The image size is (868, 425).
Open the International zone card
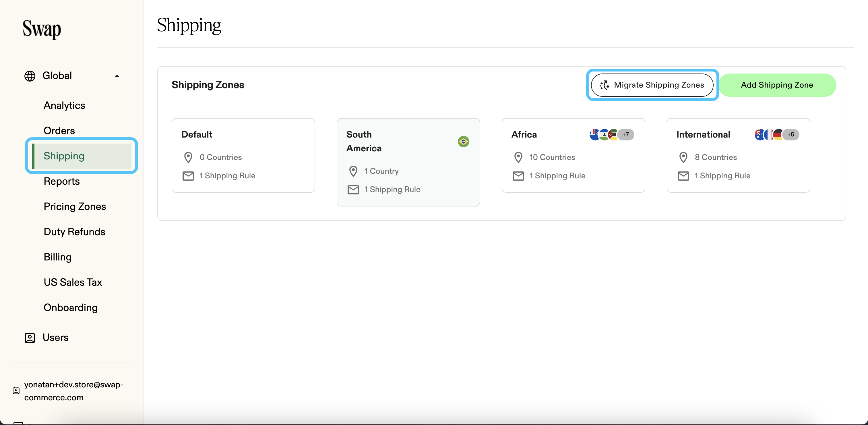[x=738, y=155]
